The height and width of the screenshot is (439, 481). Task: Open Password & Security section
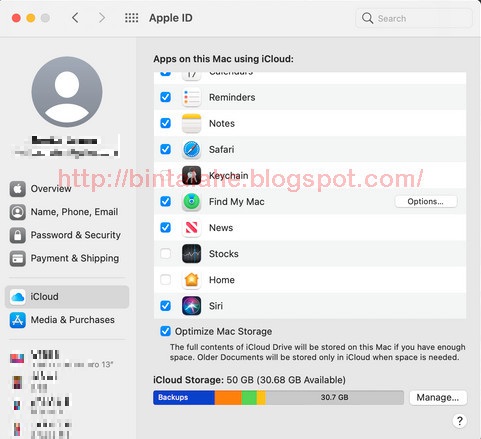67,235
